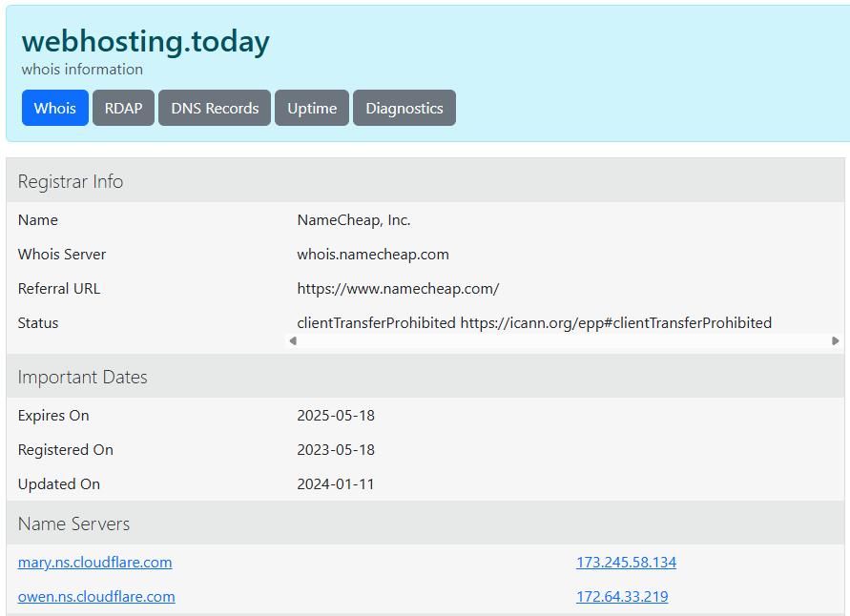Click the Important Dates section header
Image resolution: width=850 pixels, height=616 pixels.
[425, 377]
